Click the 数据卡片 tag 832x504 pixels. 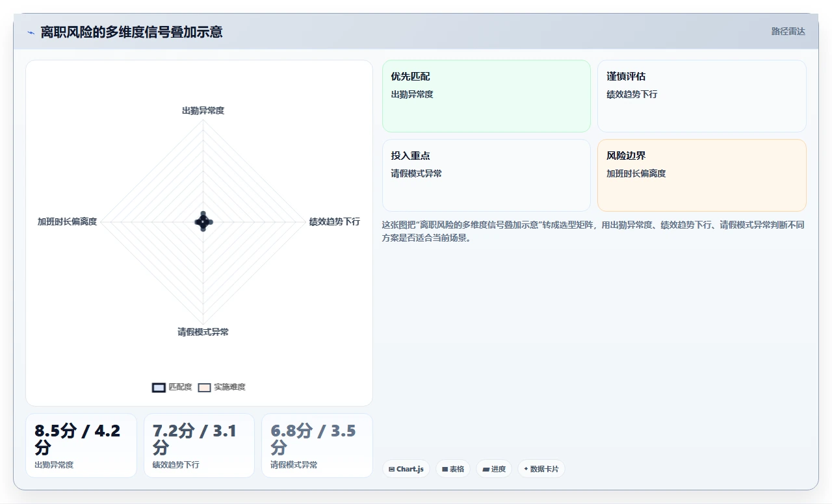(x=541, y=469)
